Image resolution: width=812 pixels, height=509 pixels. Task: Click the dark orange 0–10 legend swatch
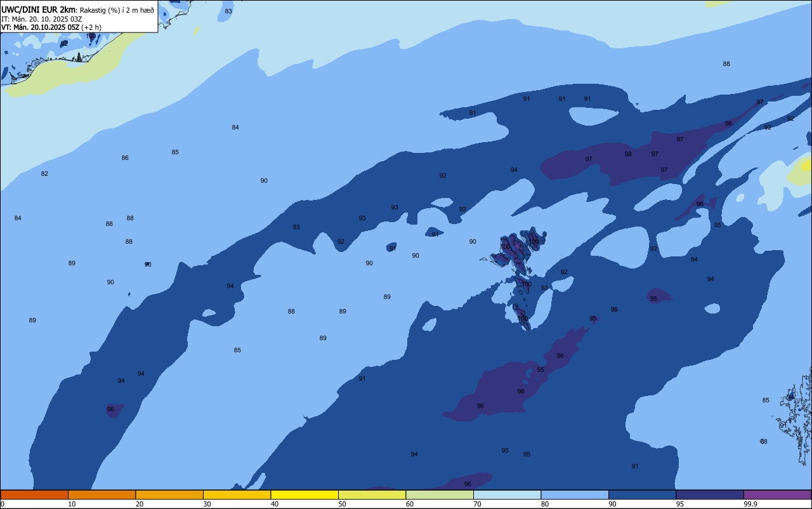tap(34, 494)
